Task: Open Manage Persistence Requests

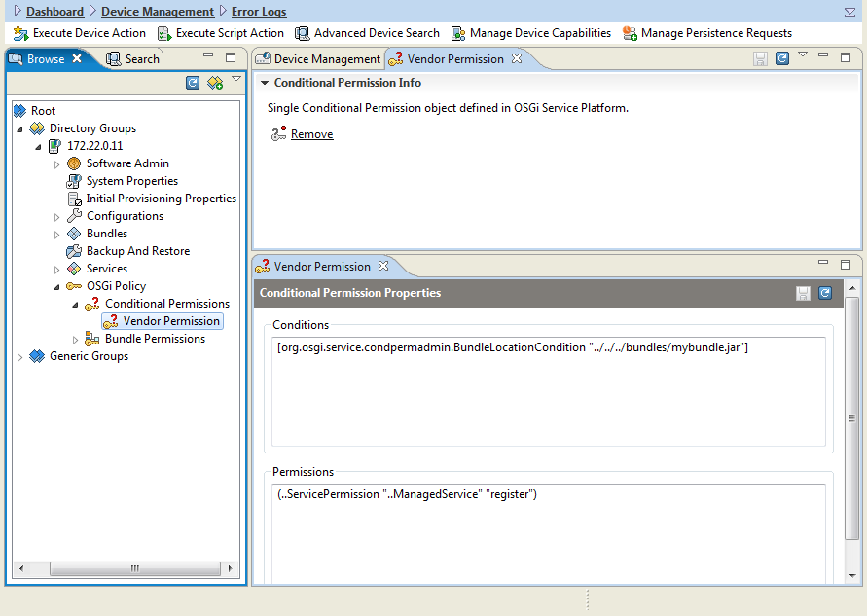Action: click(x=630, y=33)
